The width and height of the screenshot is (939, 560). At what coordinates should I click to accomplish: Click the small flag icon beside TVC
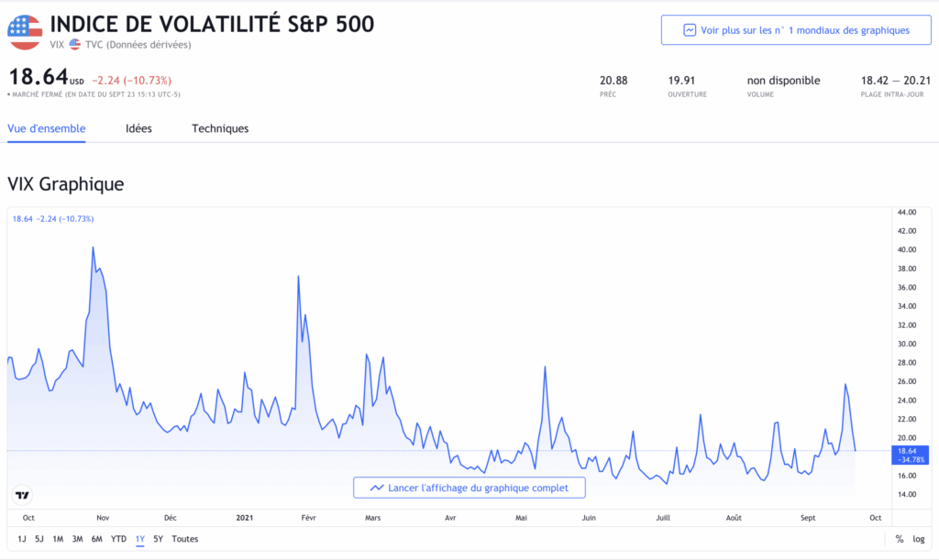tap(75, 44)
